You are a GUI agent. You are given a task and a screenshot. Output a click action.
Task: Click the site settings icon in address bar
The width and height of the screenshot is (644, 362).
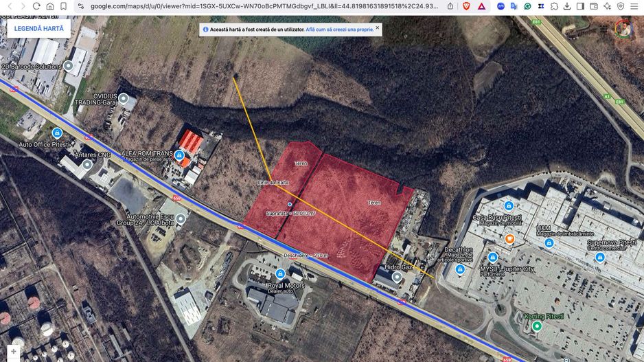tap(81, 6)
